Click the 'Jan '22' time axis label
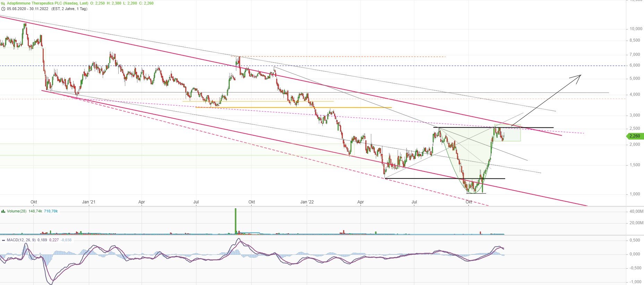 [x=307, y=202]
